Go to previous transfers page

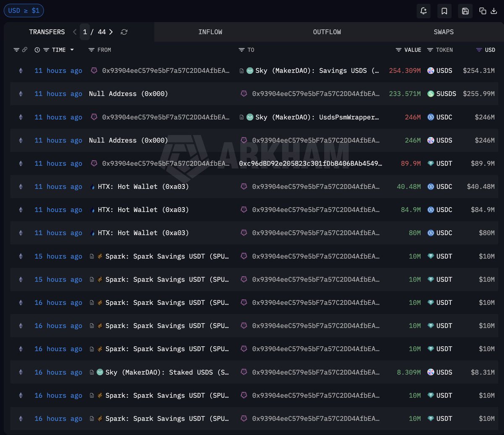pyautogui.click(x=75, y=32)
